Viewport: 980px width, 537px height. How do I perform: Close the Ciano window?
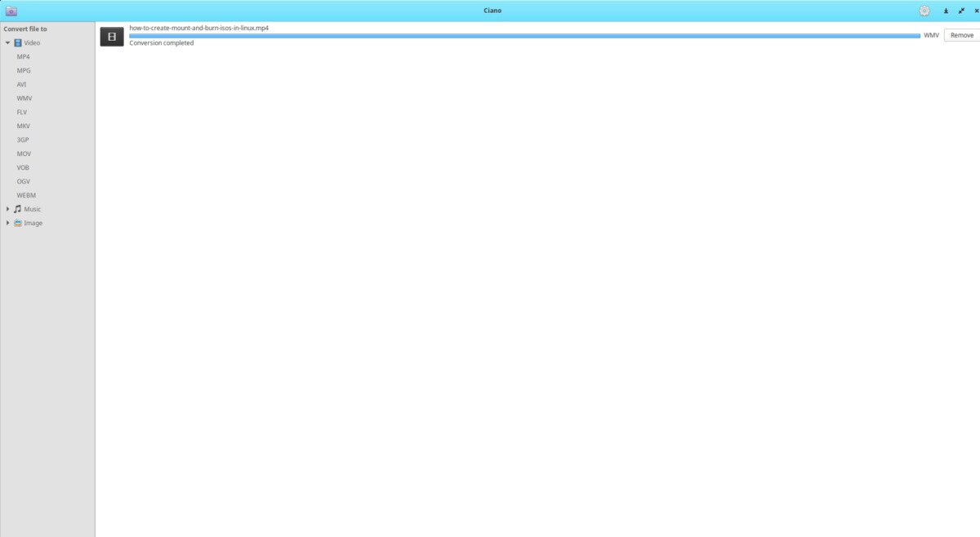pyautogui.click(x=977, y=11)
